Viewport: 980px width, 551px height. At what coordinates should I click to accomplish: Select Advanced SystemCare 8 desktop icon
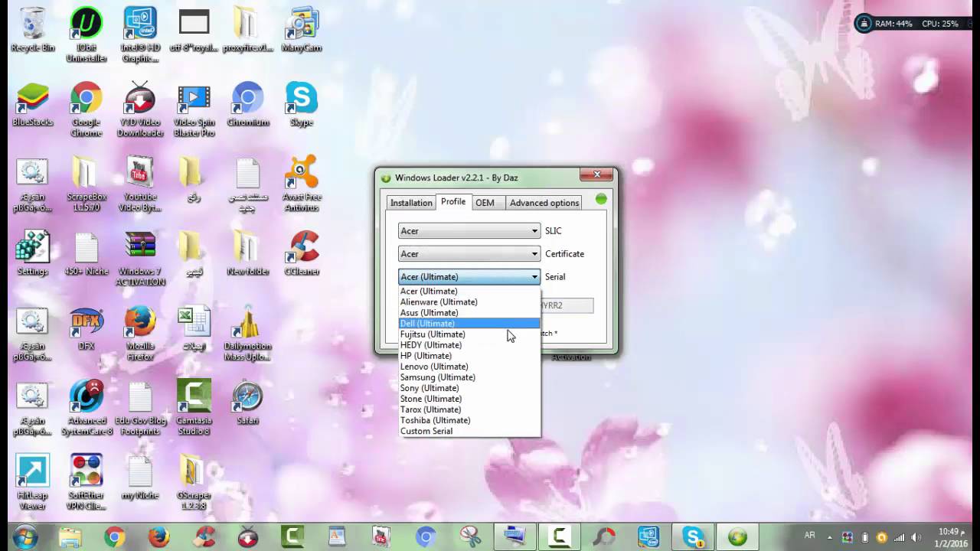point(86,408)
